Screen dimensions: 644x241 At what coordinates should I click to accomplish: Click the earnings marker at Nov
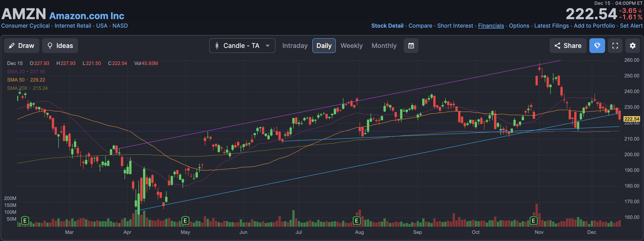tap(533, 220)
